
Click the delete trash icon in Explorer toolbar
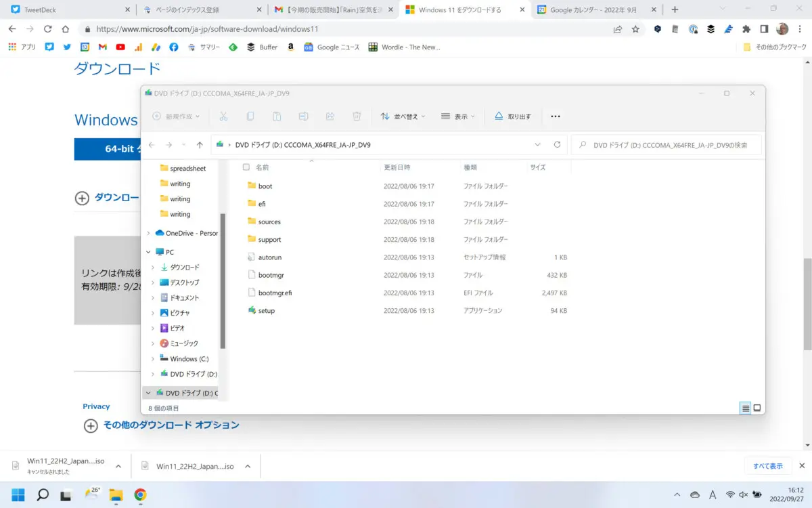coord(357,117)
